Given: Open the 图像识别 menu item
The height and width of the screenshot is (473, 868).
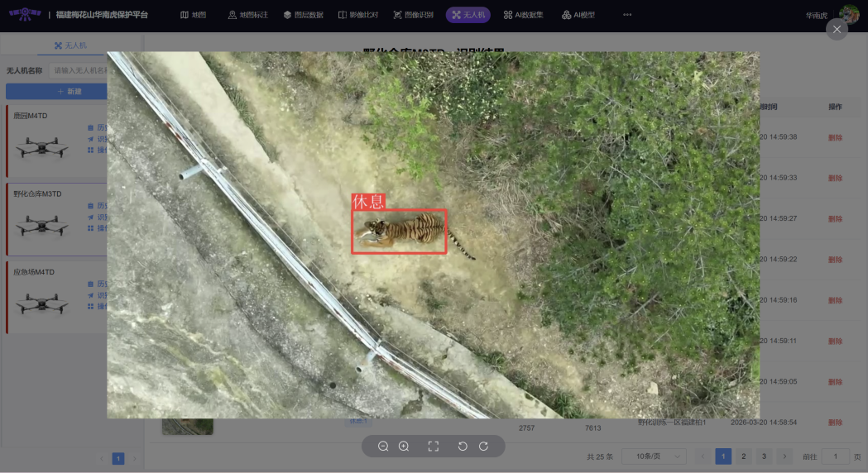Looking at the screenshot, I should [414, 15].
